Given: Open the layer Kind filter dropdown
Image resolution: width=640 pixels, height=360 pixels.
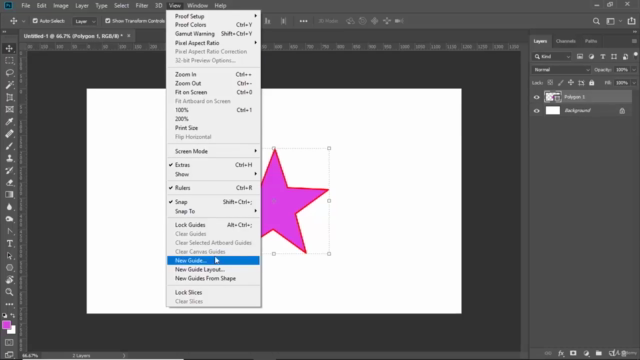Looking at the screenshot, I should coord(552,57).
